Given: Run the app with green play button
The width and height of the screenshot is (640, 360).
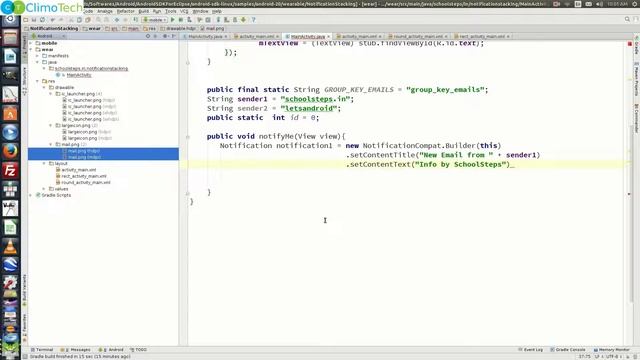Looking at the screenshot, I should tap(173, 20).
